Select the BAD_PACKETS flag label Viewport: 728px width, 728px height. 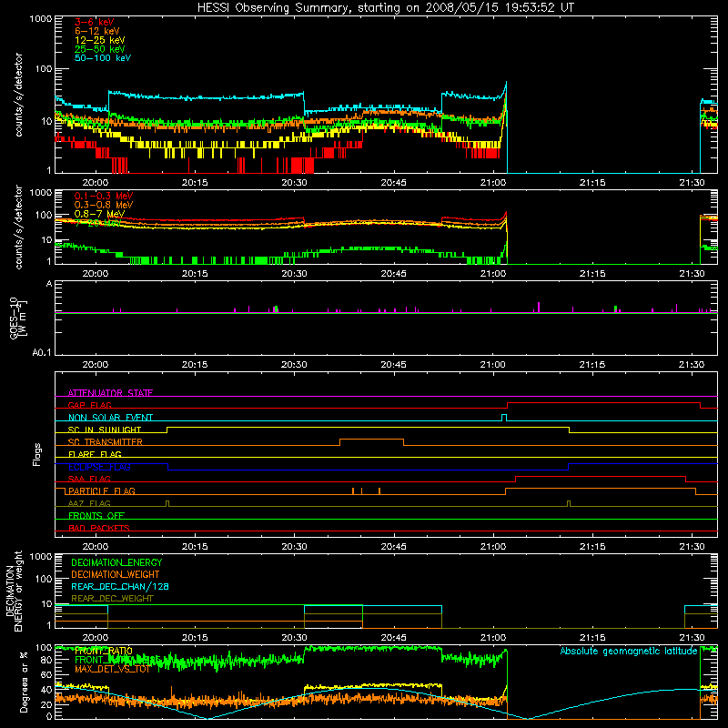[x=99, y=528]
